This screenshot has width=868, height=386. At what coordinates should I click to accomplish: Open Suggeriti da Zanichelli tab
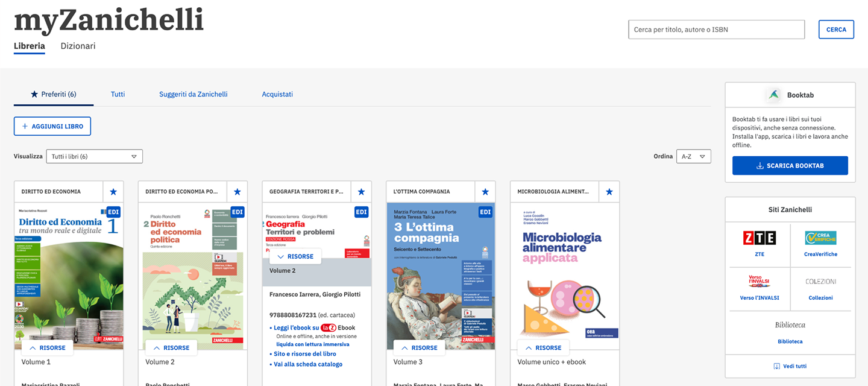(x=193, y=94)
